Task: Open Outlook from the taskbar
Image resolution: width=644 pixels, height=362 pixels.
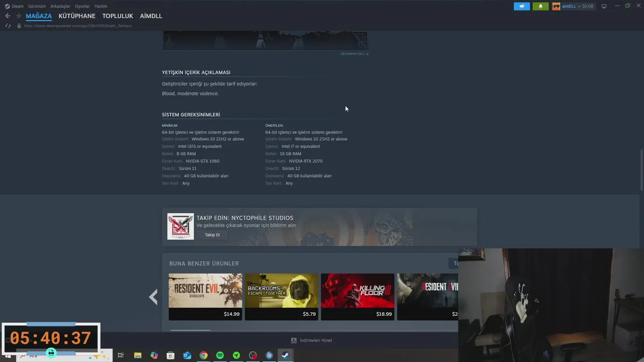Action: click(187, 355)
